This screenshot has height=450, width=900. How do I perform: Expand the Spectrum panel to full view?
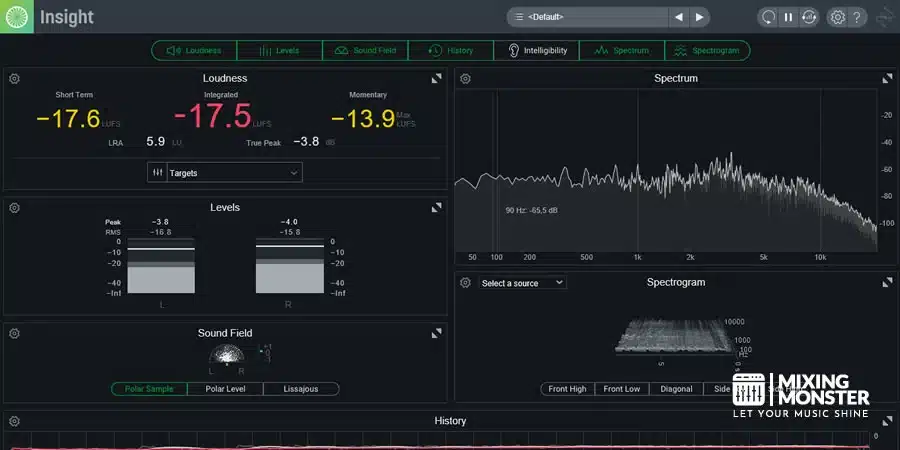click(886, 78)
